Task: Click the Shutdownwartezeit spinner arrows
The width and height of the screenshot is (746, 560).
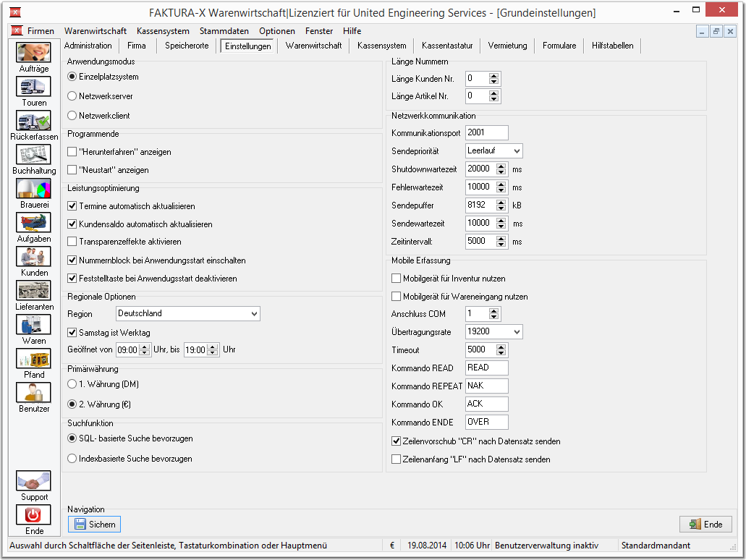Action: click(501, 169)
